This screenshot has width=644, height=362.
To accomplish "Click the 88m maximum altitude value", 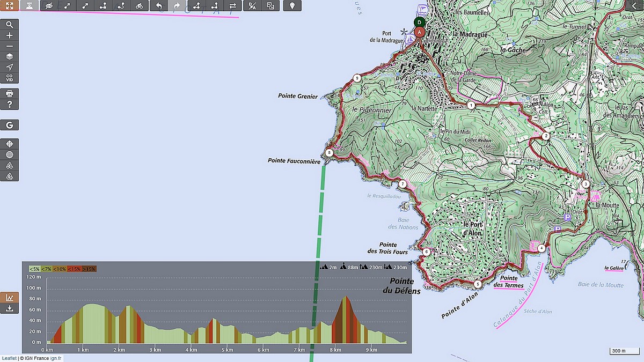I will (353, 267).
